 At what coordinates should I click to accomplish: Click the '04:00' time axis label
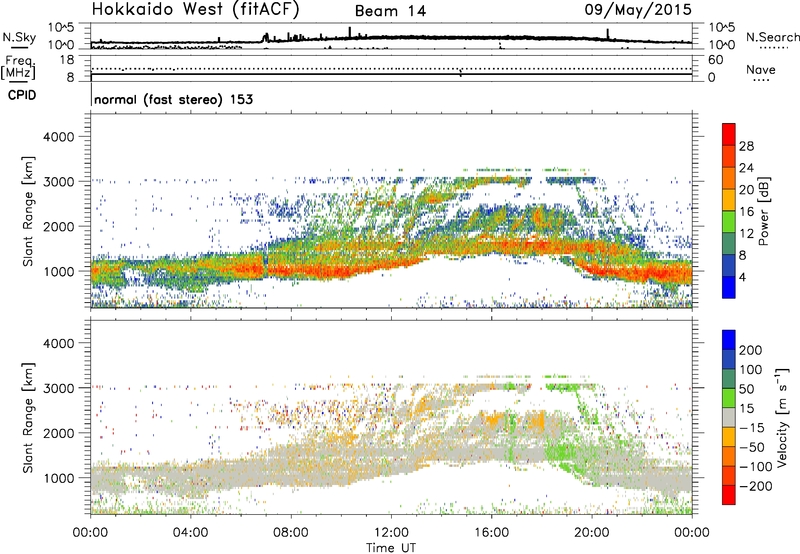coord(190,533)
